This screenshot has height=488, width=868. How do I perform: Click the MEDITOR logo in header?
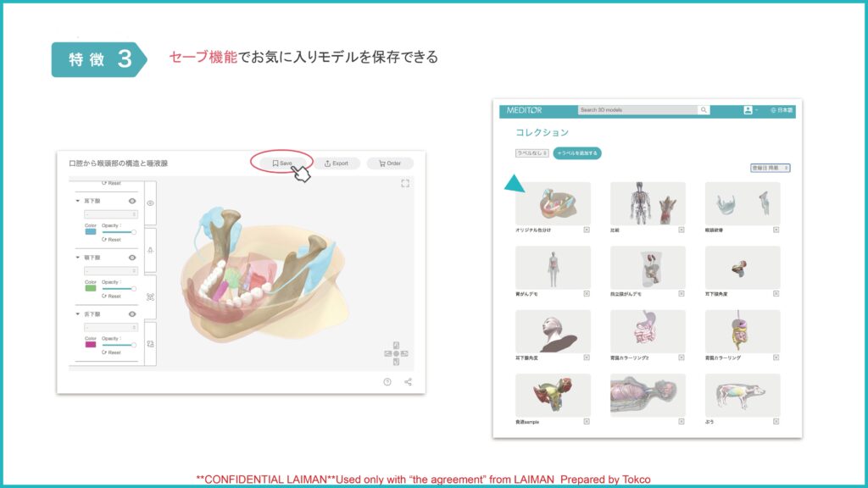[524, 110]
